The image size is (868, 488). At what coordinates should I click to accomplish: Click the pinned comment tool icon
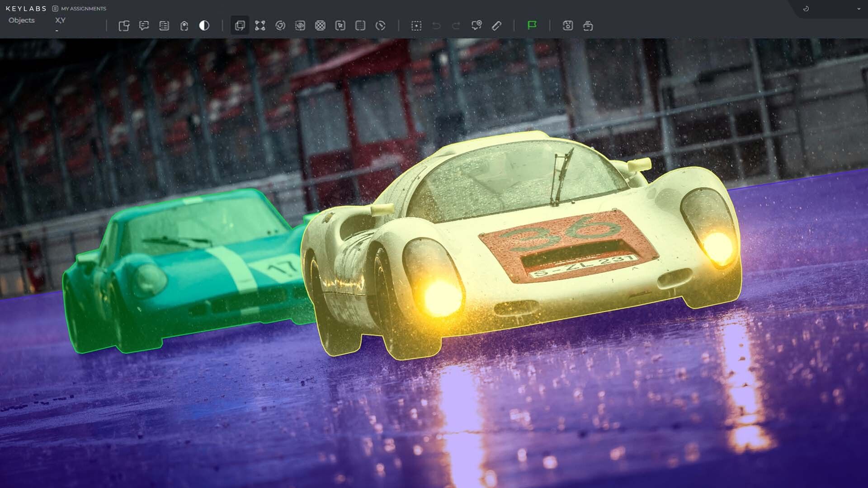tap(476, 26)
